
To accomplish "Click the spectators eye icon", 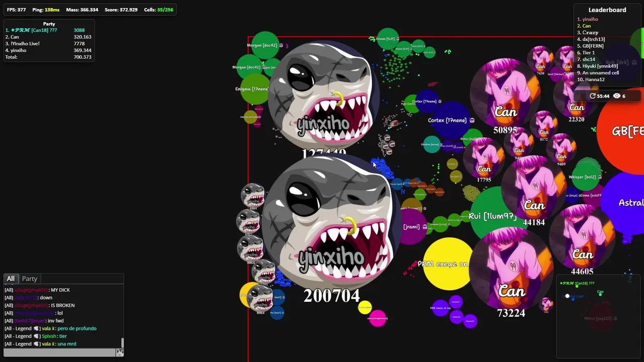I will [616, 96].
